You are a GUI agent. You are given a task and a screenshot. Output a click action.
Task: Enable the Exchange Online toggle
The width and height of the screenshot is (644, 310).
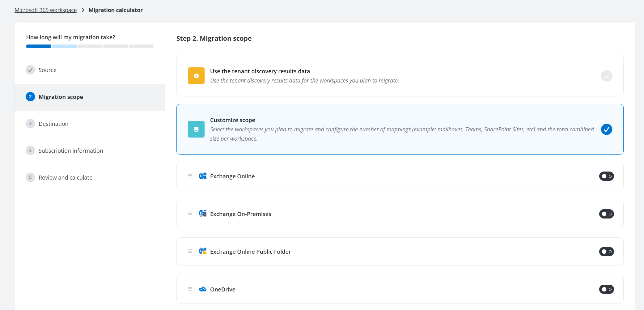[x=606, y=176]
